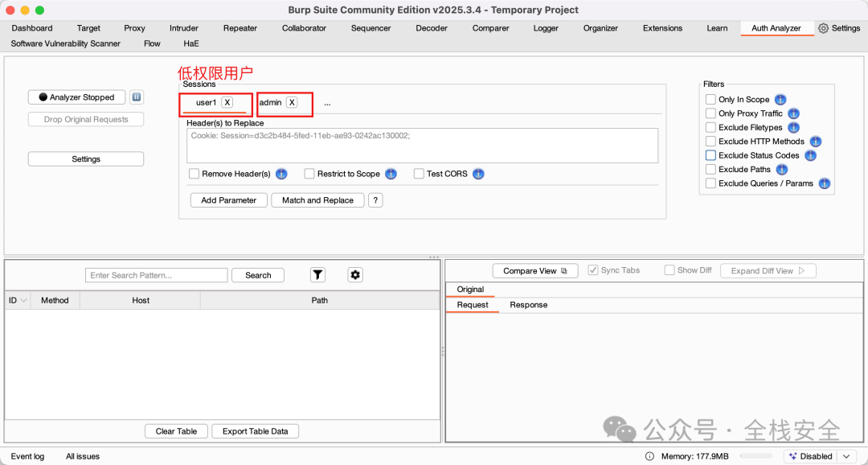Open info icon for Exclude Status Codes

pyautogui.click(x=810, y=156)
